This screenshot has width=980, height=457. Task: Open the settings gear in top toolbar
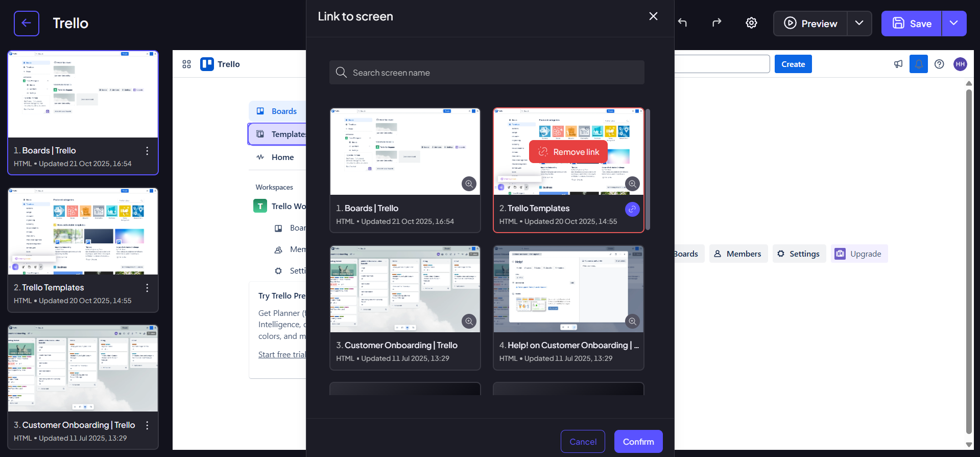point(751,23)
